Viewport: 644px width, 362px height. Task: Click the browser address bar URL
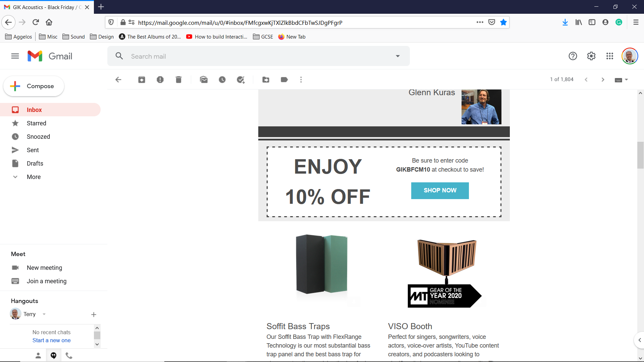coord(240,22)
